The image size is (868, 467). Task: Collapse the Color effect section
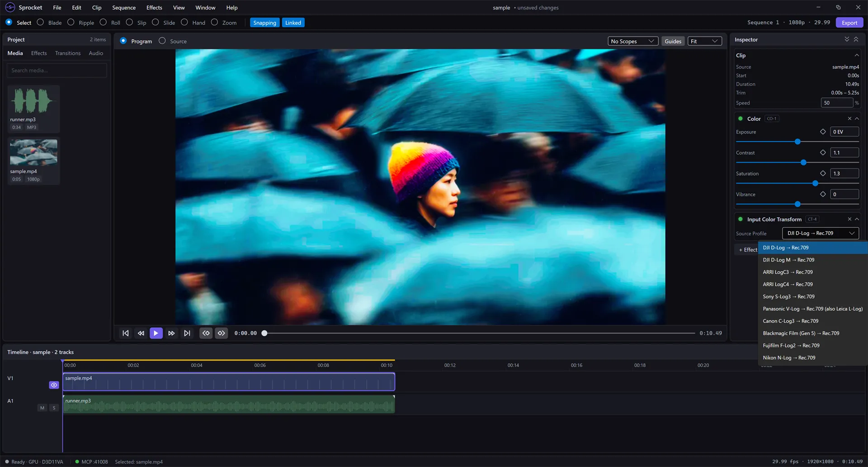(857, 119)
